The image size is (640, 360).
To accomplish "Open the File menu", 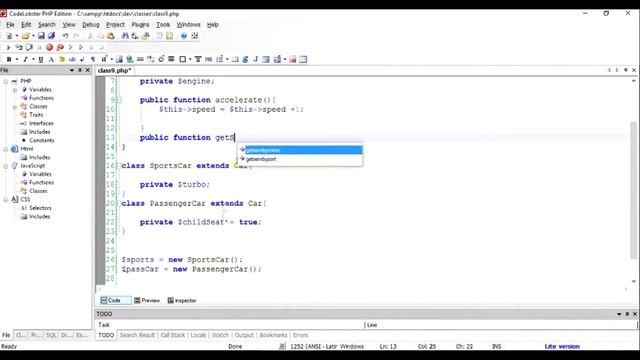I will [x=10, y=25].
